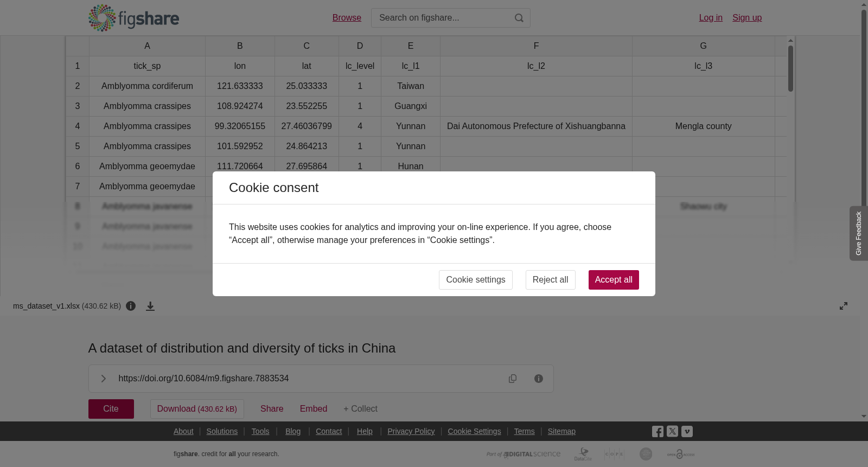Image resolution: width=868 pixels, height=467 pixels.
Task: Open Cookie settings dialog button
Action: point(476,280)
